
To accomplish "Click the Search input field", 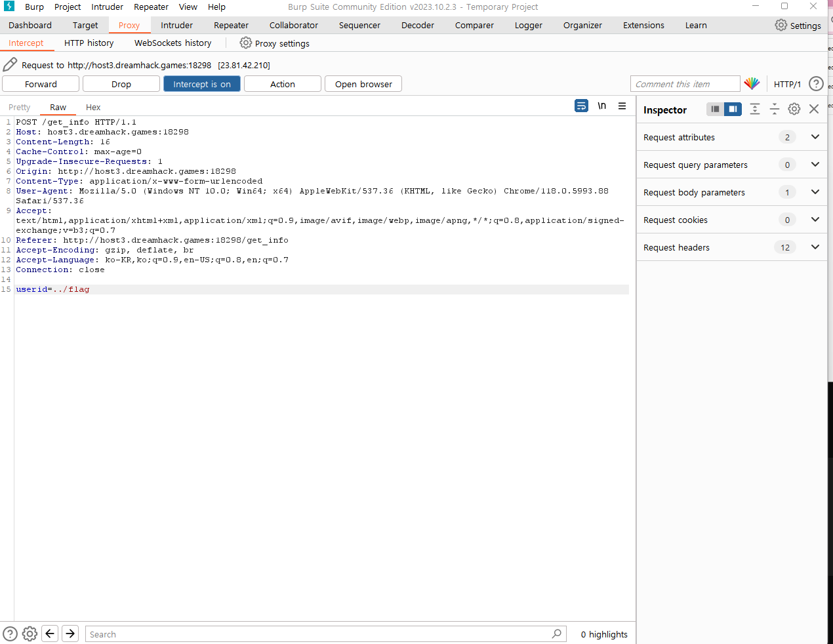I will [x=326, y=634].
